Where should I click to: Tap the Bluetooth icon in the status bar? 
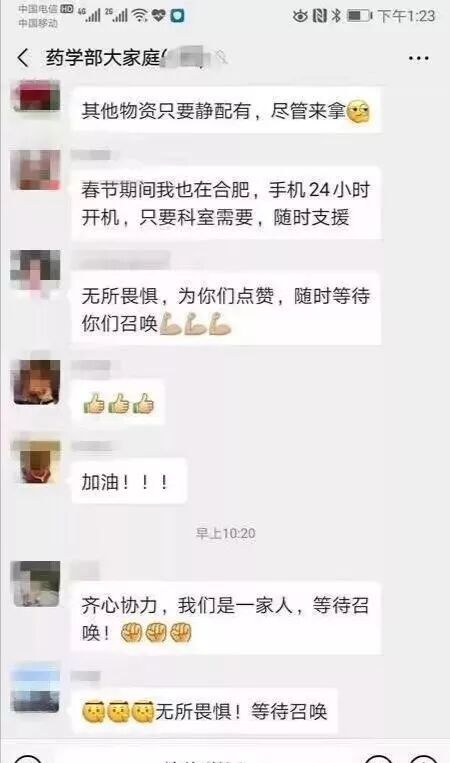click(x=336, y=16)
